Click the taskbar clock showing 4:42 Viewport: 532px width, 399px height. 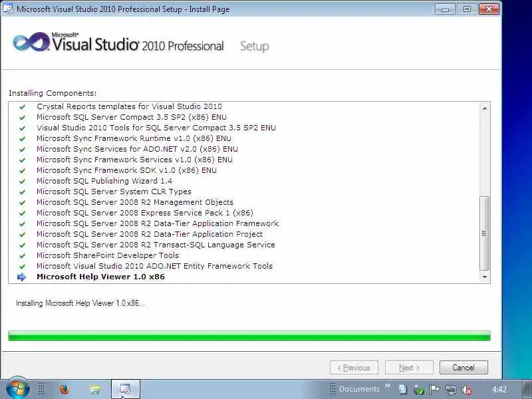pos(499,389)
